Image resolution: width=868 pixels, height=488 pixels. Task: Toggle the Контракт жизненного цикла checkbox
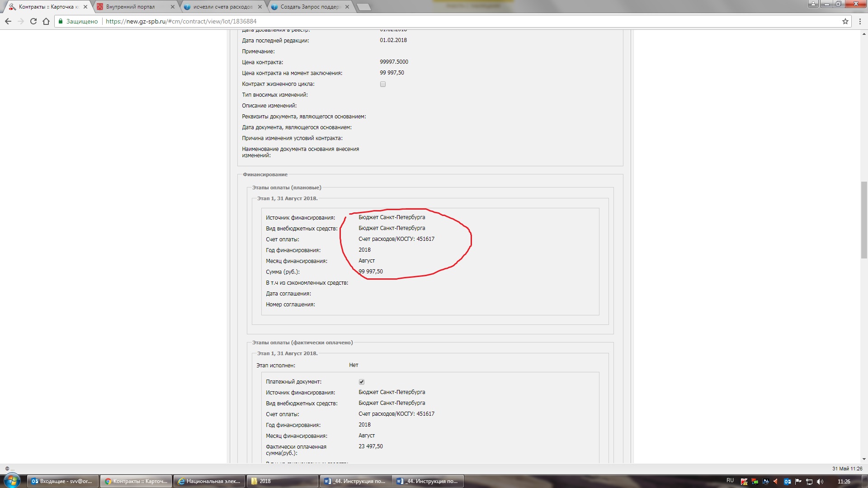click(383, 84)
